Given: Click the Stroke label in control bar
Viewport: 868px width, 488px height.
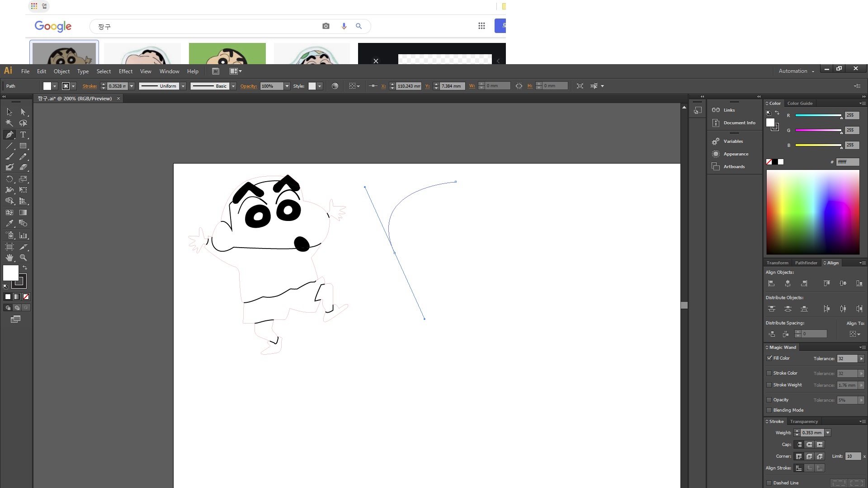Looking at the screenshot, I should 90,86.
